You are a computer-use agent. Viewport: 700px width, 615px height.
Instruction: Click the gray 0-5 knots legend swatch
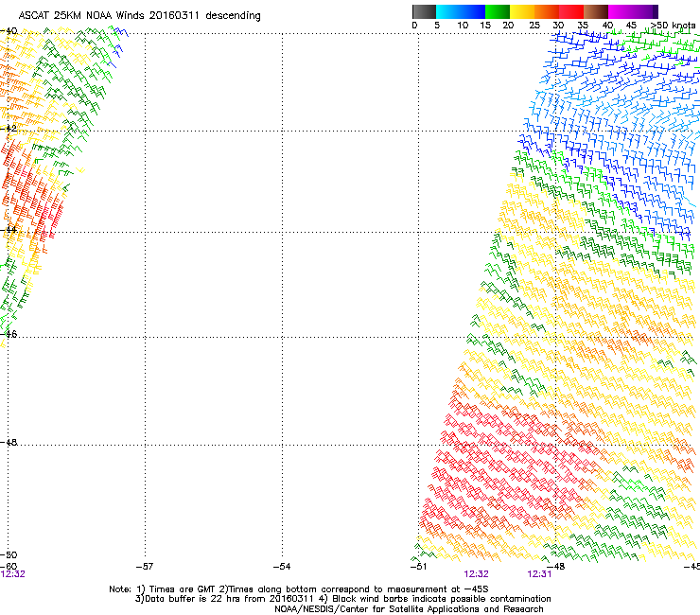pos(424,11)
